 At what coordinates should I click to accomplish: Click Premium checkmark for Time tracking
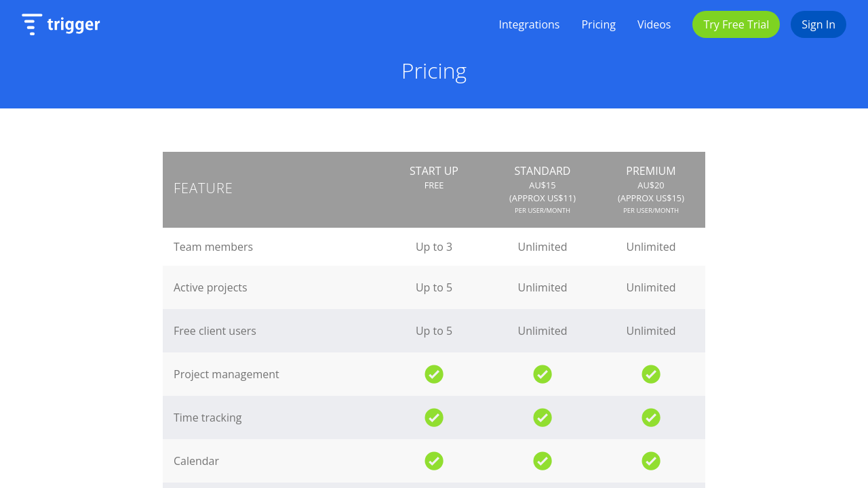click(x=651, y=418)
